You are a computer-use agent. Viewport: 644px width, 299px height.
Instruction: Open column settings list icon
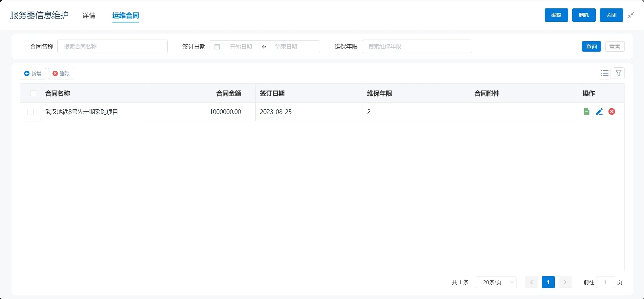point(604,73)
